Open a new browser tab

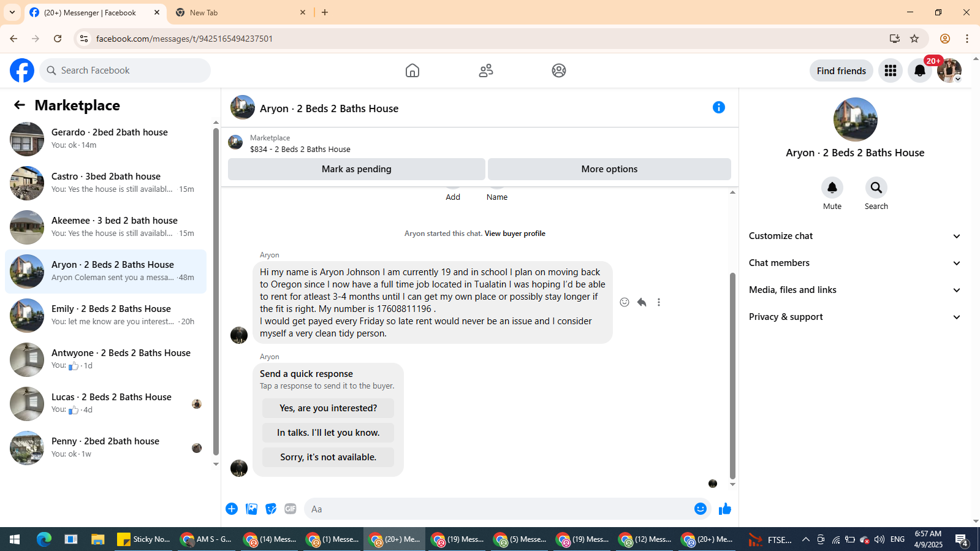325,12
